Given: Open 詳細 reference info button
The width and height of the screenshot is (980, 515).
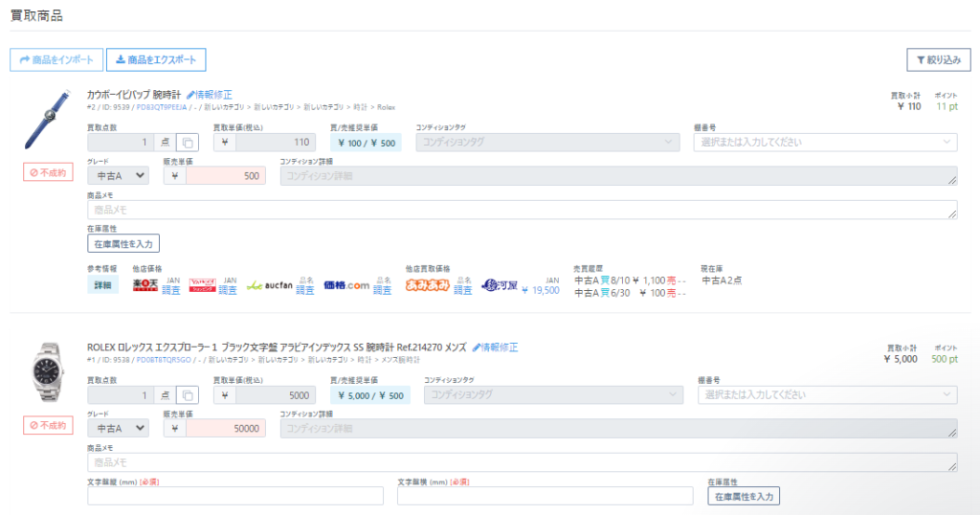Looking at the screenshot, I should pyautogui.click(x=102, y=285).
